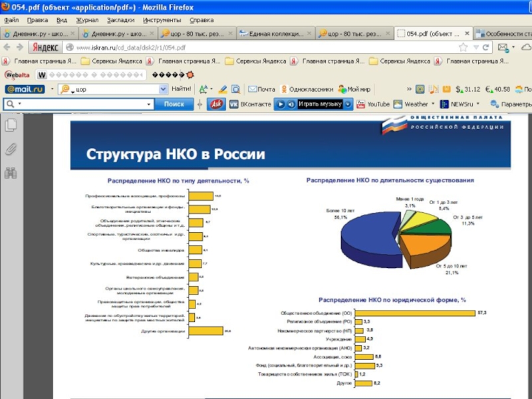Open the Журнал menu
This screenshot has width=532, height=399.
(x=87, y=20)
